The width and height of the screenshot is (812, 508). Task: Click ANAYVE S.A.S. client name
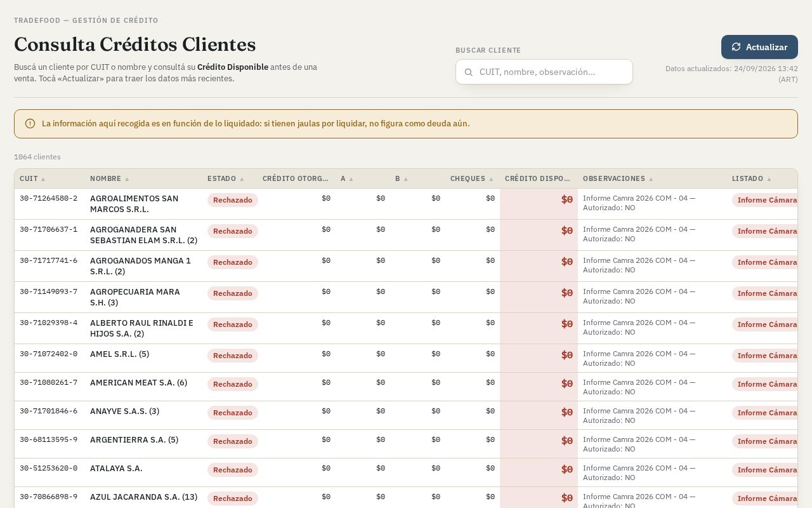tap(124, 411)
